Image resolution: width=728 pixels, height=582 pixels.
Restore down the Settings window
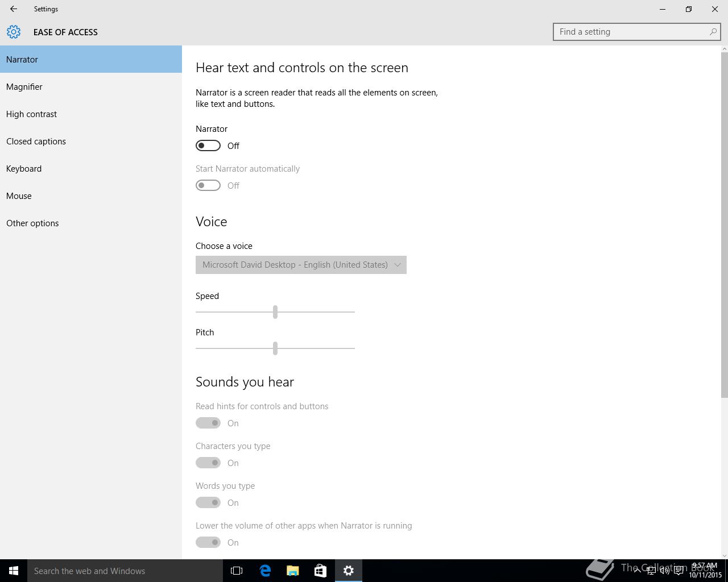point(689,9)
